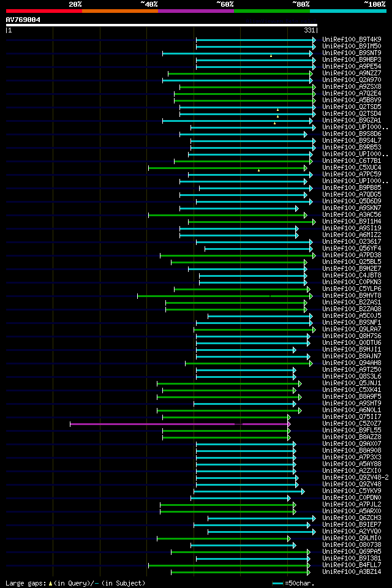Select hit label UniRef100_B2ZAQ8
The image size is (392, 588).
tap(352, 309)
